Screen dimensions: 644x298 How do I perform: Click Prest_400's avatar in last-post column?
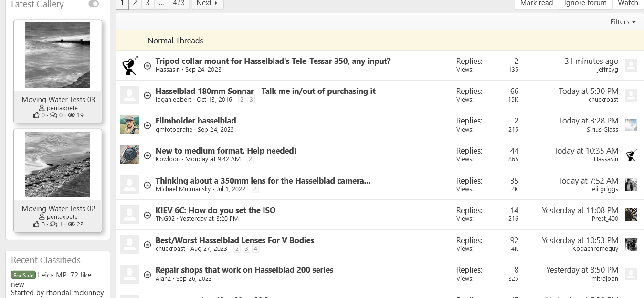[x=631, y=215]
